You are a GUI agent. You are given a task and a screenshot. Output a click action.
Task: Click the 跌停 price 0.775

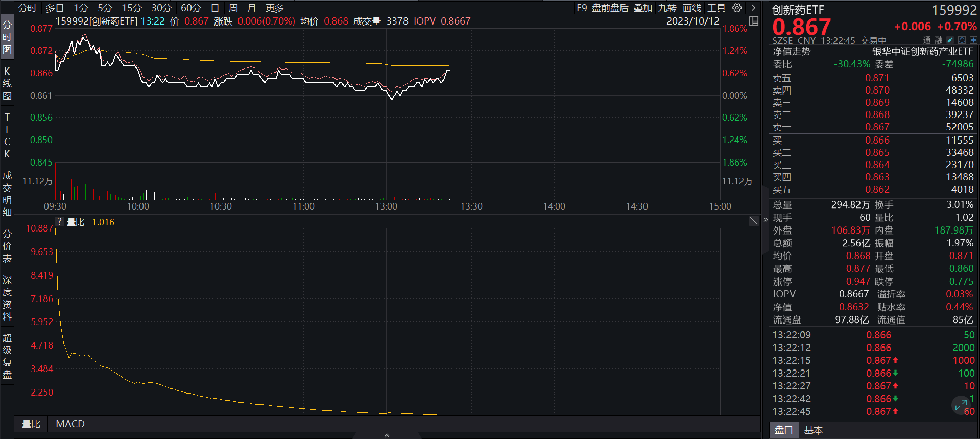[x=961, y=281]
